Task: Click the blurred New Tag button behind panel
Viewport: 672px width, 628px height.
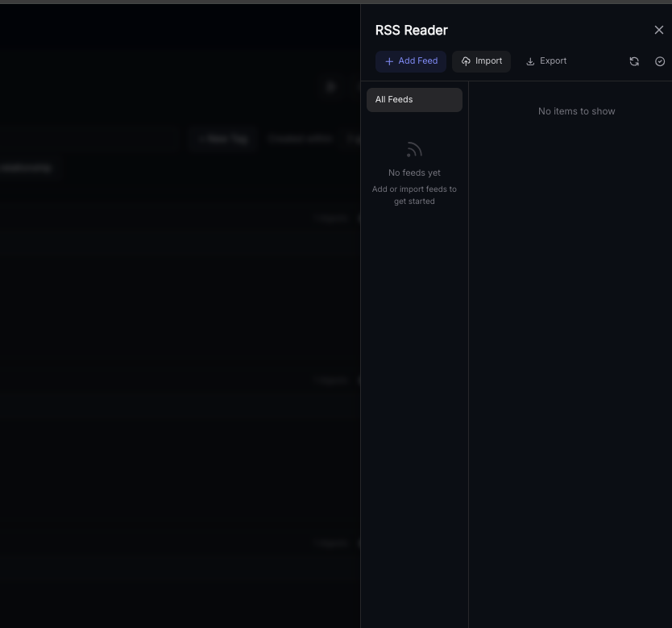Action: (x=223, y=139)
